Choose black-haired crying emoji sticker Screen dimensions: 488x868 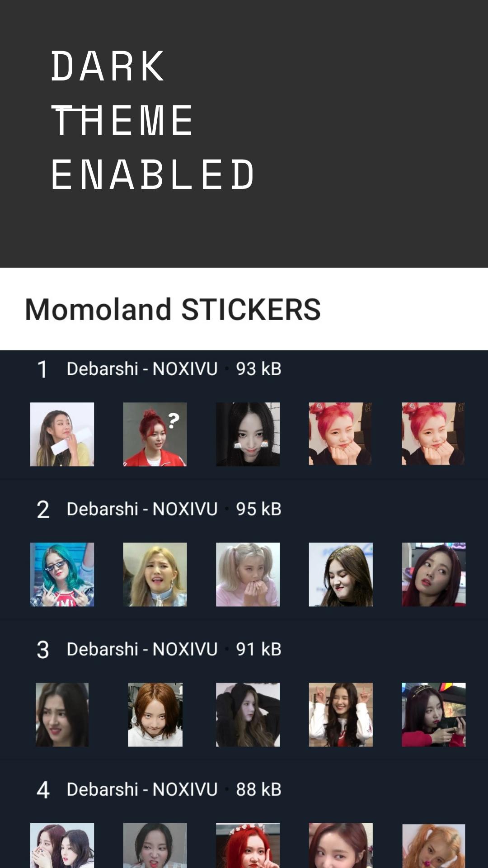(x=248, y=434)
